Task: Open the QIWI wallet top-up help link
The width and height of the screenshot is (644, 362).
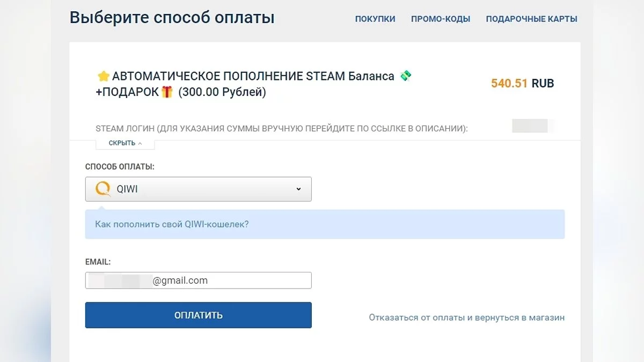Action: coord(172,224)
